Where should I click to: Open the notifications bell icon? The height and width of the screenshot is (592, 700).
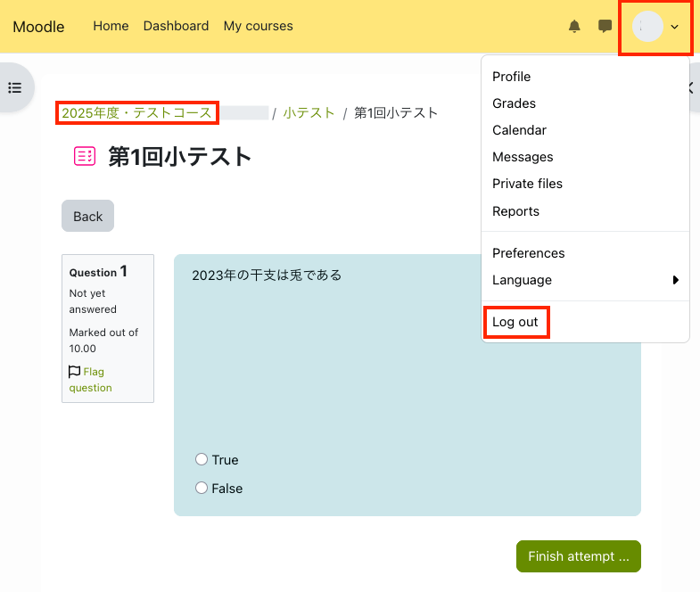click(574, 27)
